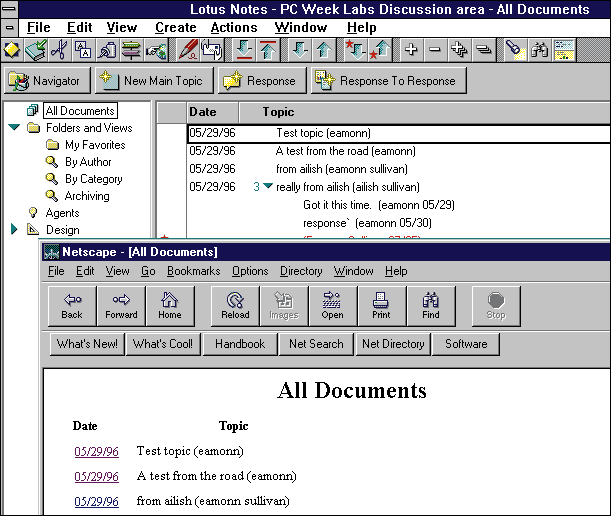Click the Netscape Find button
Image resolution: width=611 pixels, height=516 pixels.
pos(431,306)
